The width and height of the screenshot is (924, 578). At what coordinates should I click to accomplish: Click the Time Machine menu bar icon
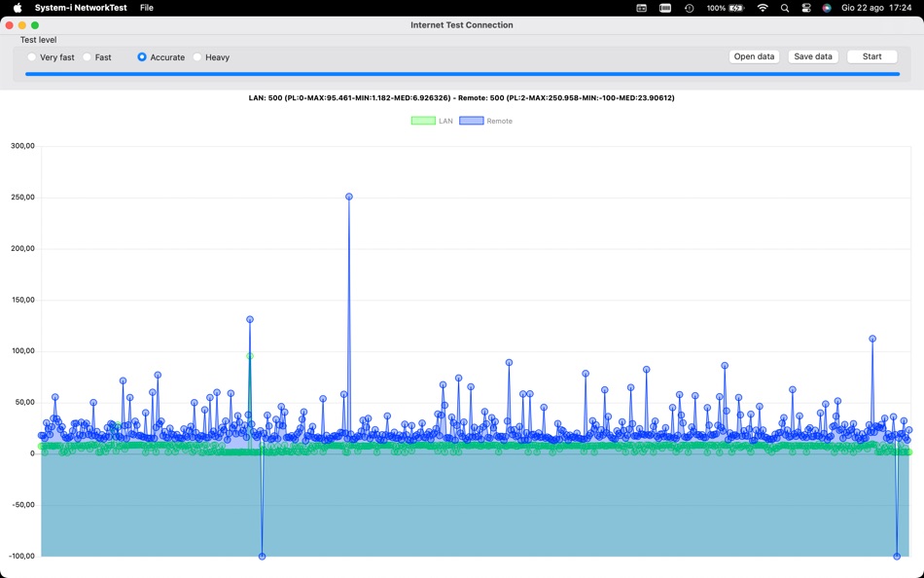coord(689,9)
